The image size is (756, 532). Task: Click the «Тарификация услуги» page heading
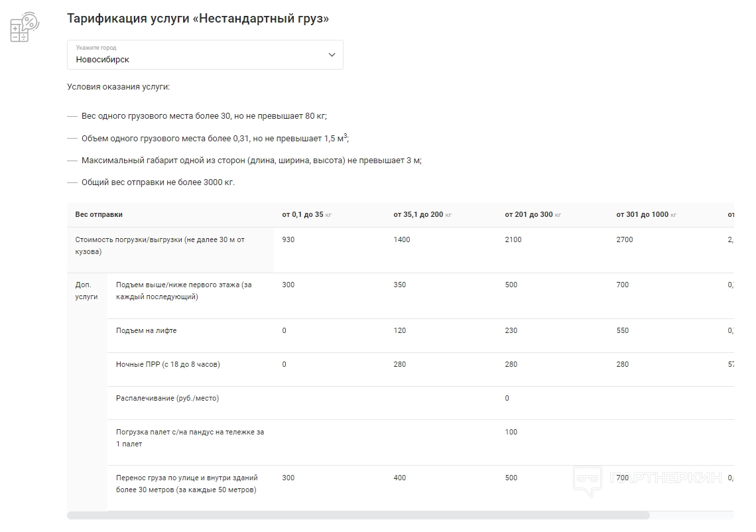[x=198, y=19]
